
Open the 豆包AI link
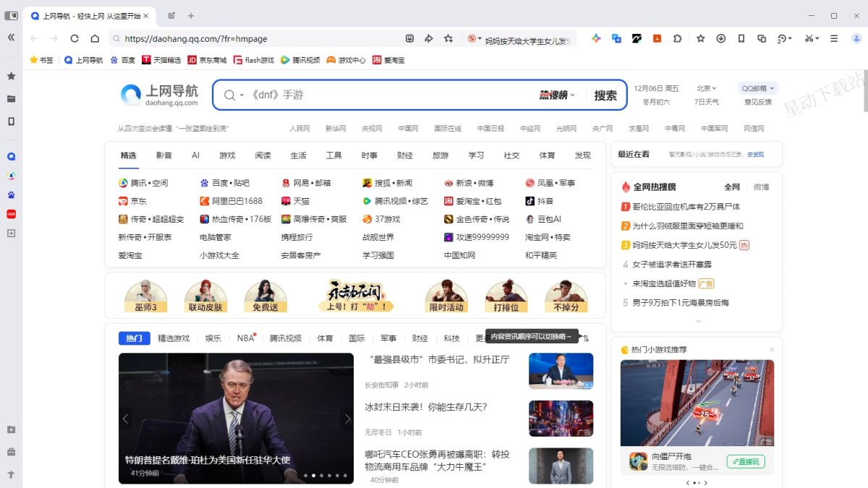(x=543, y=219)
